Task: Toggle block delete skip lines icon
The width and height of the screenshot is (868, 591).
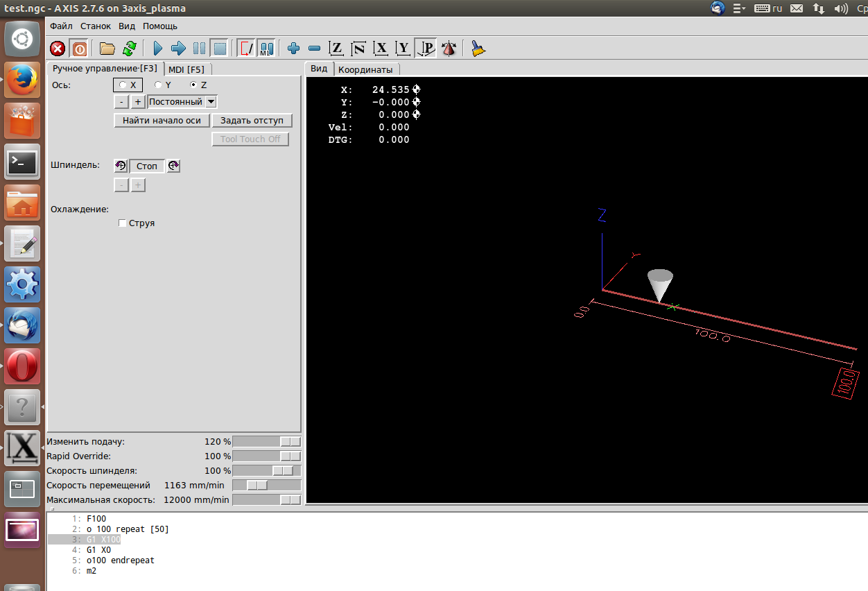Action: pos(246,49)
